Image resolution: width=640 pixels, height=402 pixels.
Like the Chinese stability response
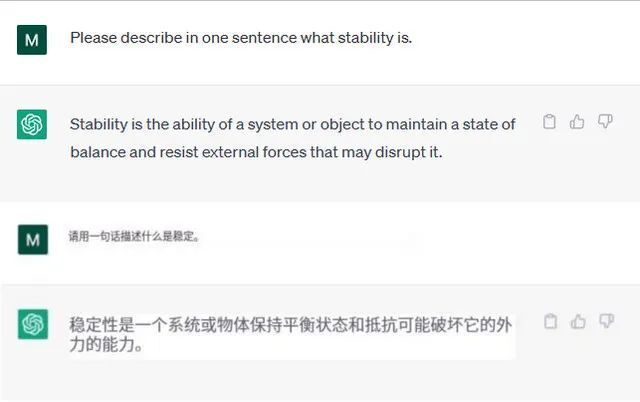(578, 322)
